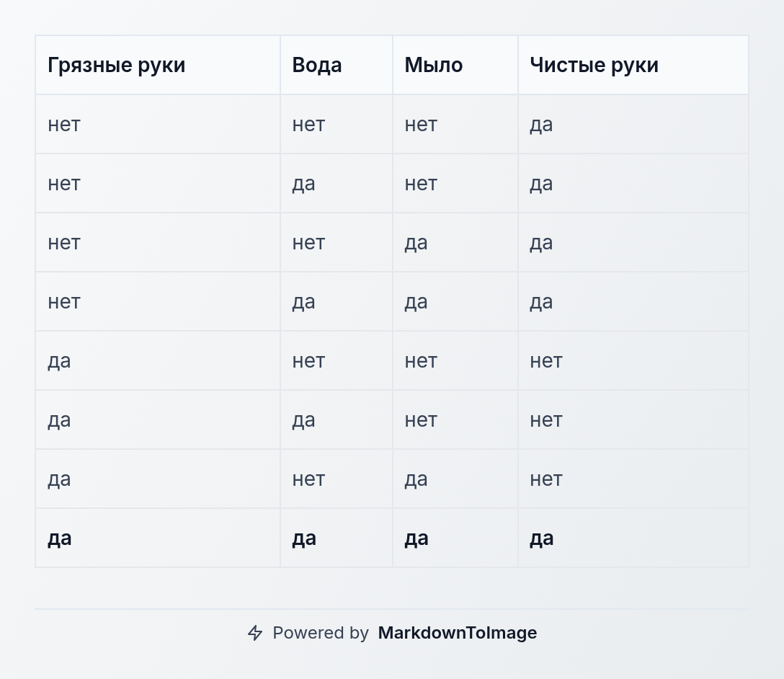Click the "Мыло" column header
The height and width of the screenshot is (679, 784).
coord(434,65)
